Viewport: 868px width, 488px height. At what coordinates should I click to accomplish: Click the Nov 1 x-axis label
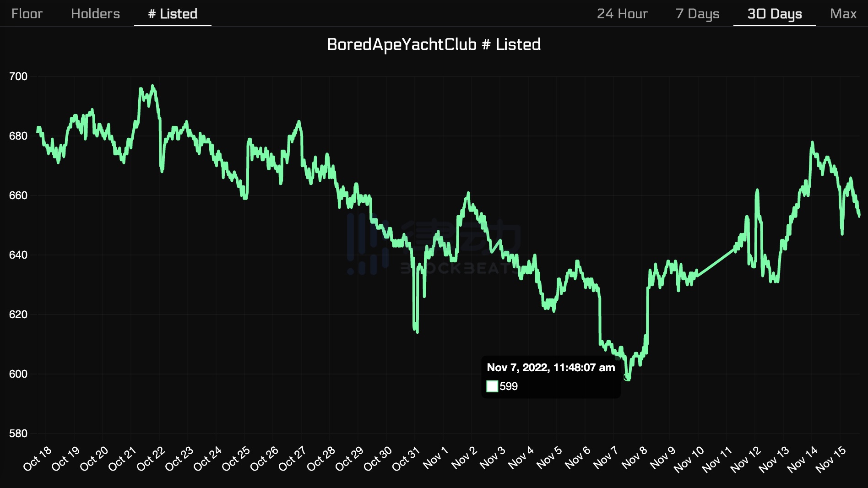(435, 458)
